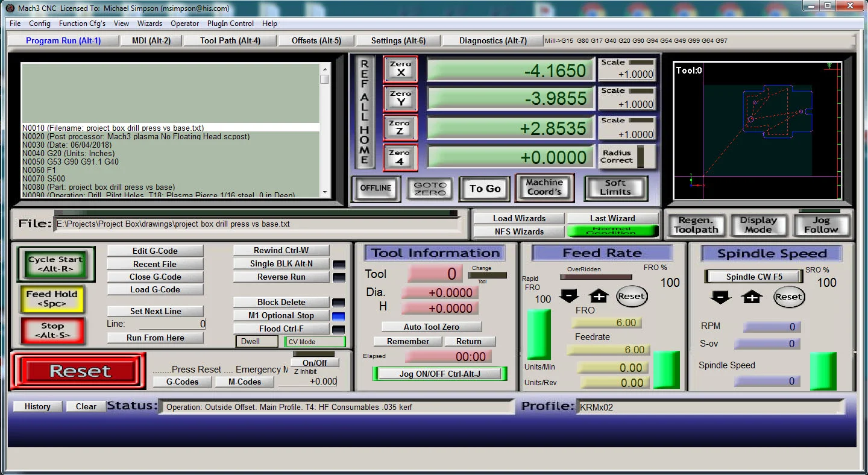Click the Mach3 application icon in title bar

coord(10,8)
